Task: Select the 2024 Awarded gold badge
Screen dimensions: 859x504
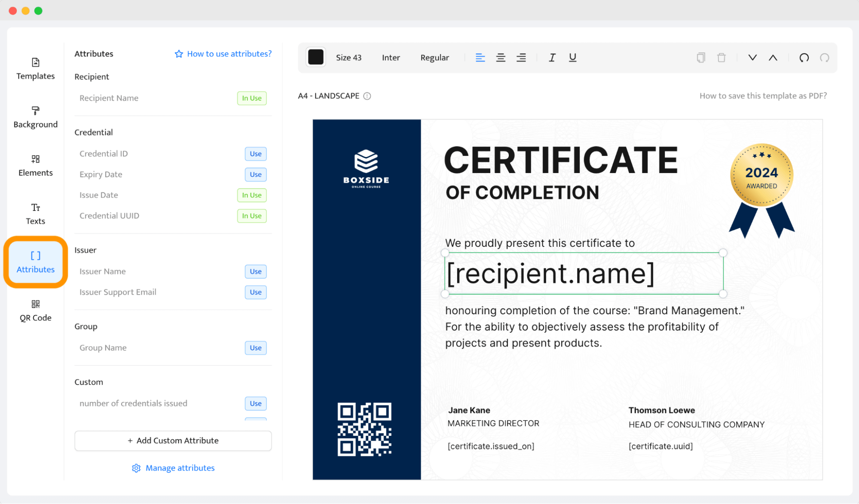Action: click(761, 191)
